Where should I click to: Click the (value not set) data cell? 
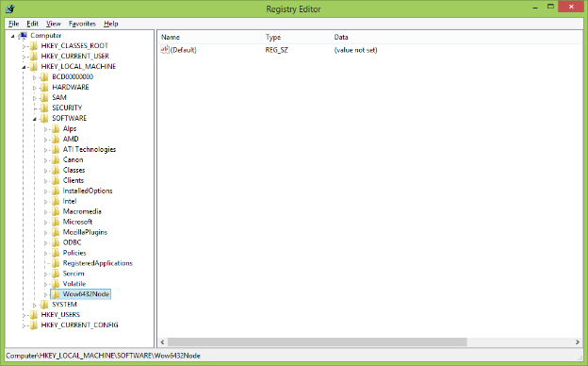click(355, 50)
